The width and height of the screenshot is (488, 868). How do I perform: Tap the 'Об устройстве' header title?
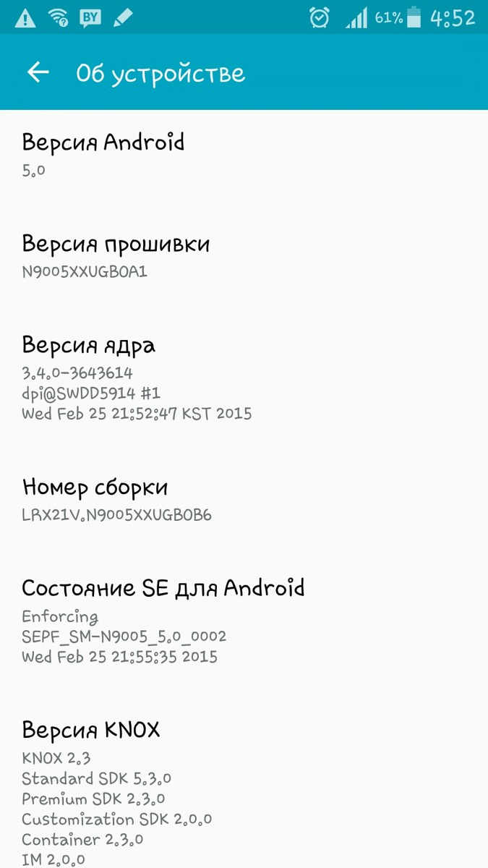[160, 73]
